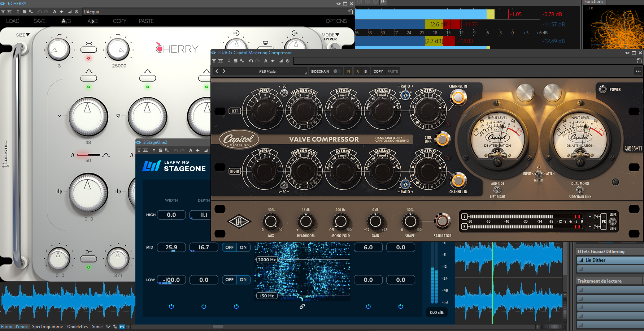Image resolution: width=644 pixels, height=331 pixels.
Task: Toggle the POWER switch of the Valve Compressor
Action: 603,89
